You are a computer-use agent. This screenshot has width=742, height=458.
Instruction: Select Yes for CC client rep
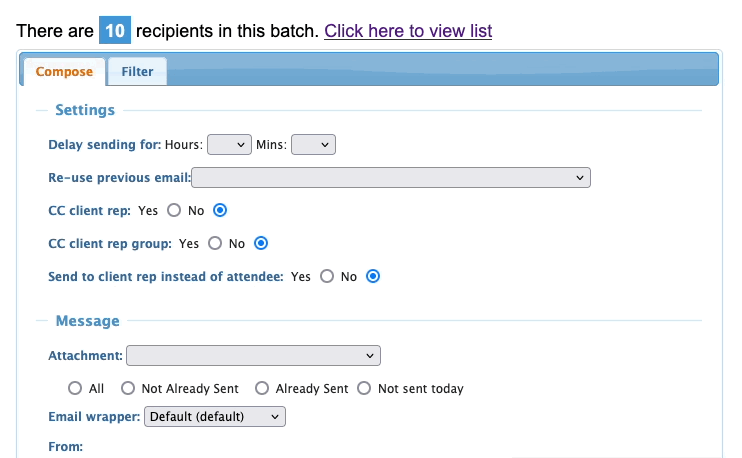tap(174, 211)
